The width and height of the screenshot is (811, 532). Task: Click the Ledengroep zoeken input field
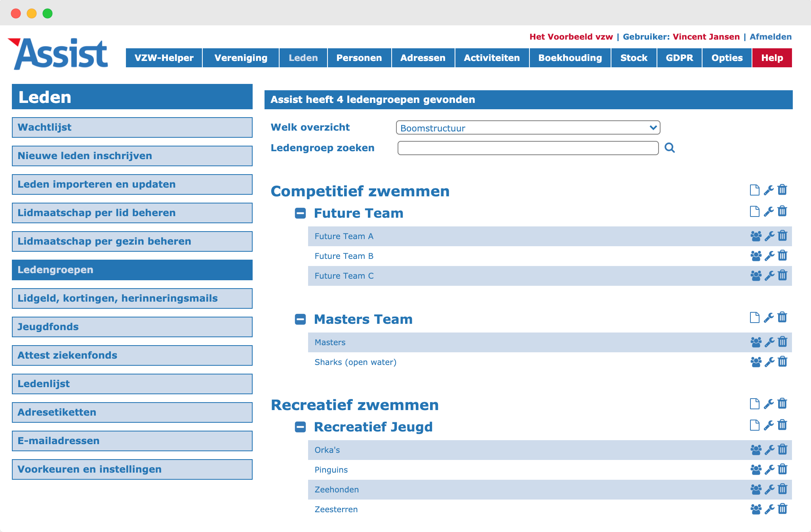pyautogui.click(x=528, y=148)
